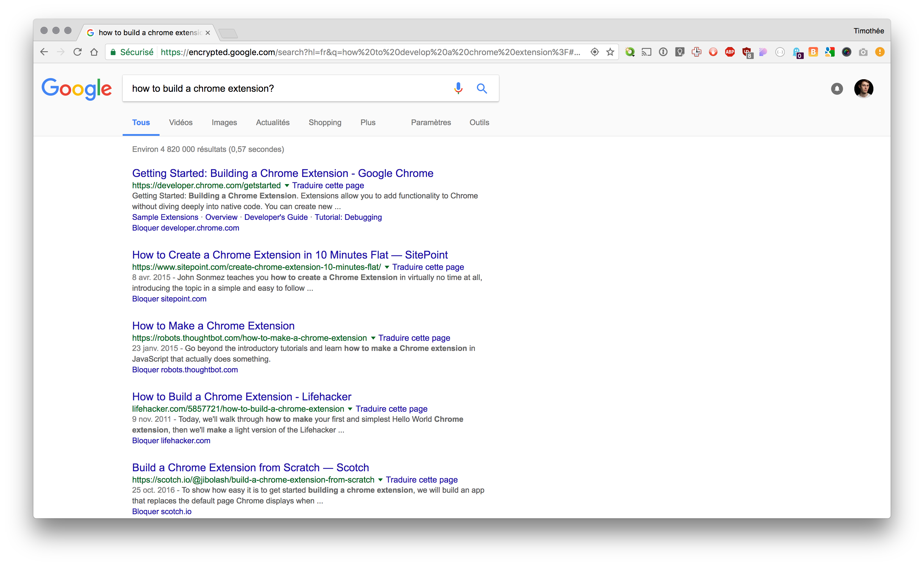924x566 pixels.
Task: Click 'Sample Extensions' sitelink
Action: 165,217
